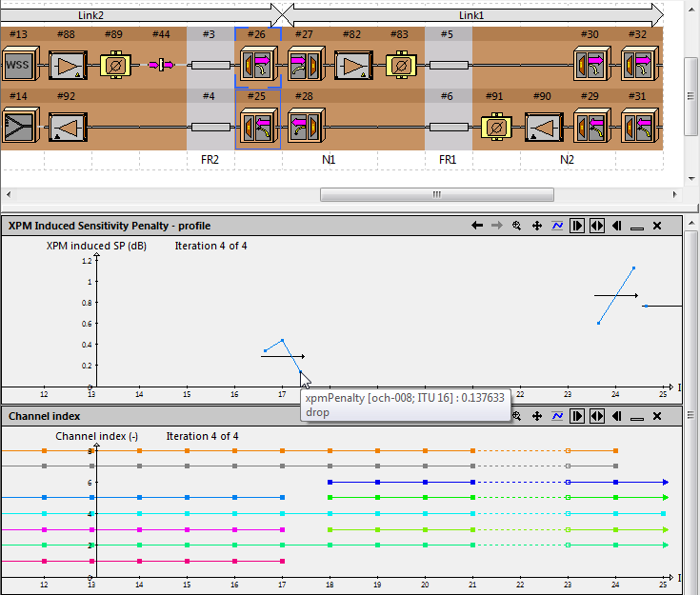Select fiber span #6
The width and height of the screenshot is (700, 595).
pyautogui.click(x=449, y=128)
